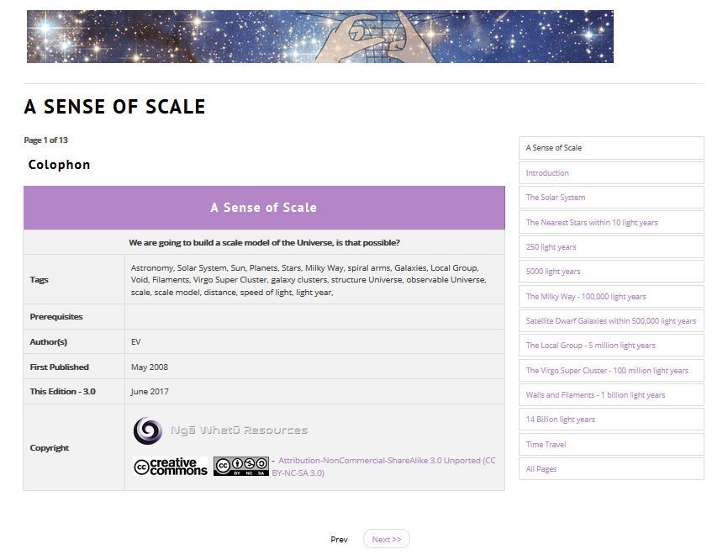Select the 250 light years page

pyautogui.click(x=551, y=247)
